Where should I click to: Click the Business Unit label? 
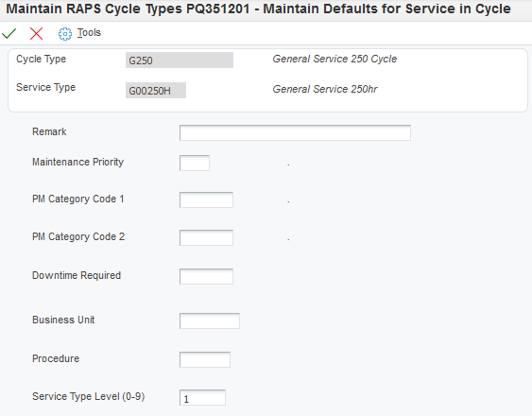[63, 320]
